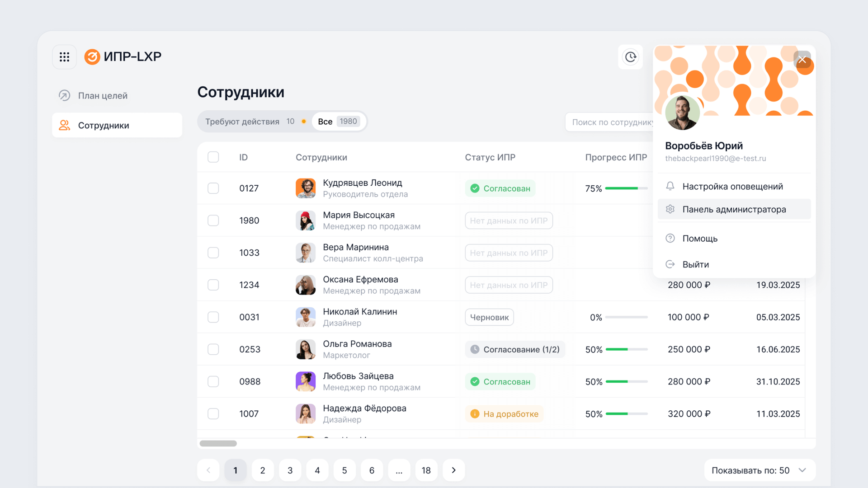
Task: Open Оксана Ефремова avatar
Action: (306, 285)
